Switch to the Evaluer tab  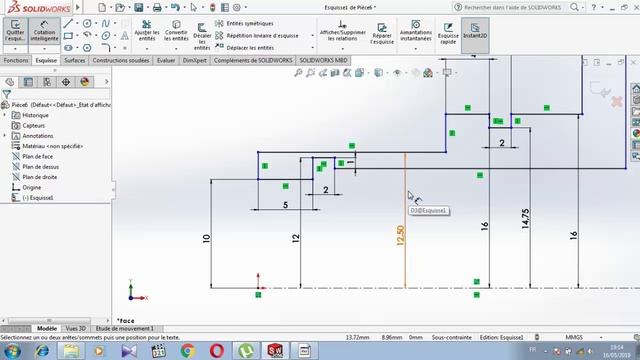166,60
